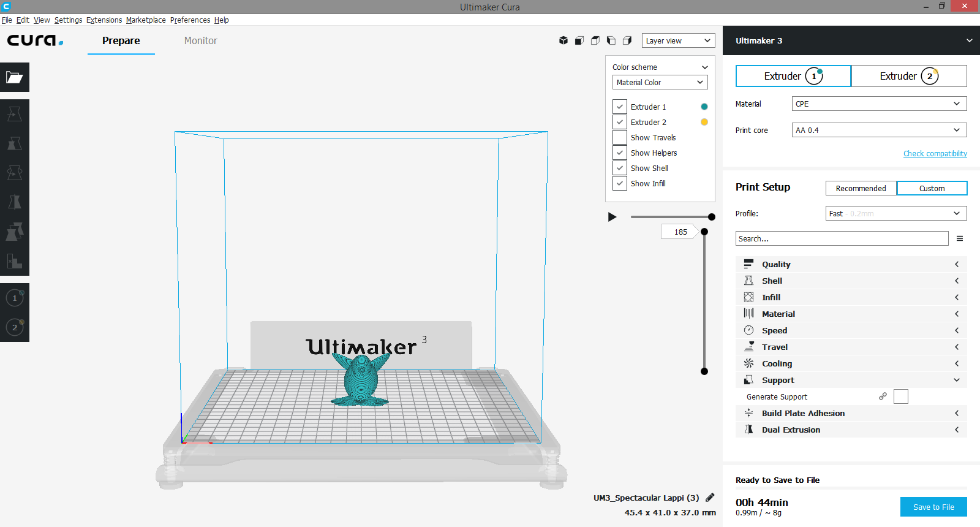Toggle Show Infill checkbox
Image resolution: width=980 pixels, height=527 pixels.
pyautogui.click(x=620, y=183)
